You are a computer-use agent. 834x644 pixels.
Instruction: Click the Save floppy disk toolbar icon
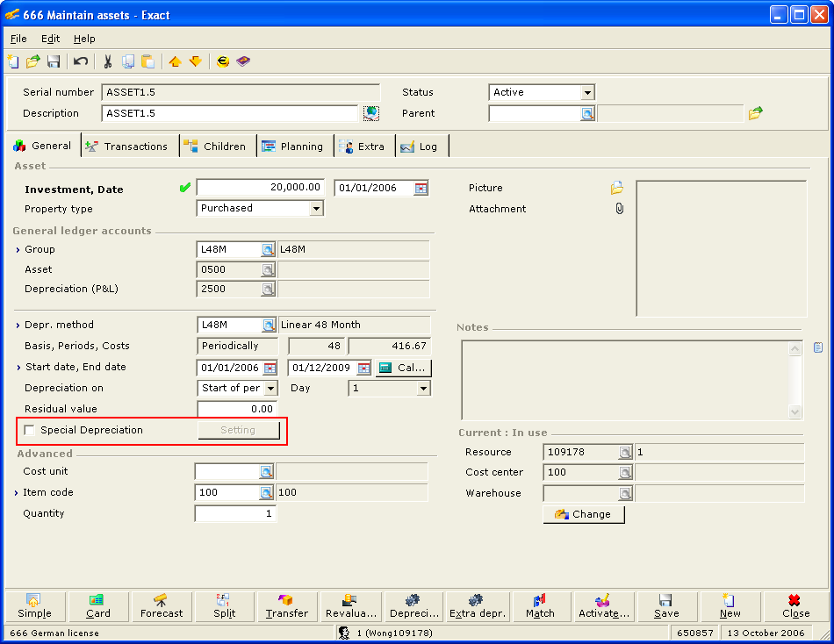tap(54, 61)
